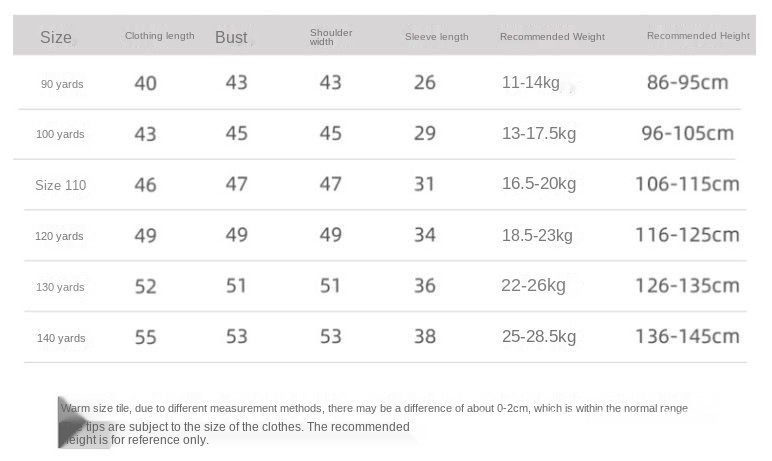This screenshot has width=772, height=461.
Task: Click the Recommended Height header
Action: tap(698, 36)
